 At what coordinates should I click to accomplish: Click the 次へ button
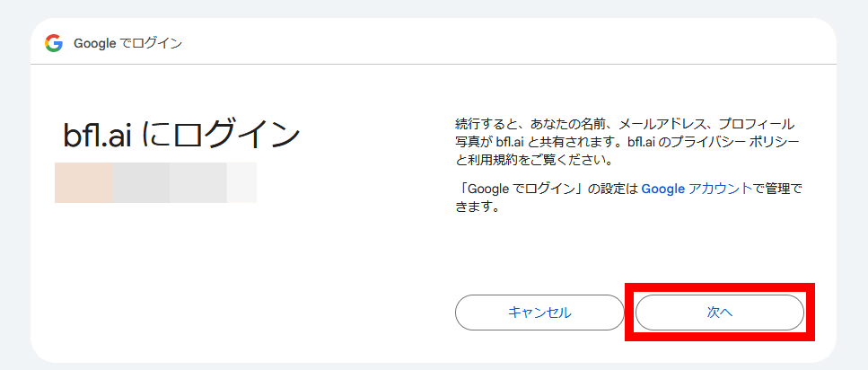720,313
